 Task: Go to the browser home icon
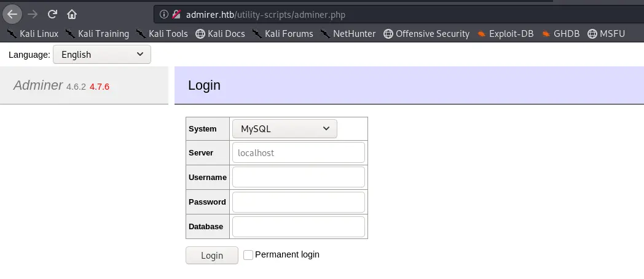[x=72, y=14]
